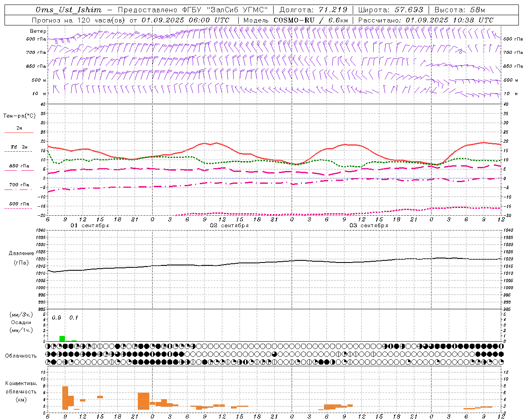Click the 700 гПа temperature legend line
The image size is (525, 420).
pos(19,189)
